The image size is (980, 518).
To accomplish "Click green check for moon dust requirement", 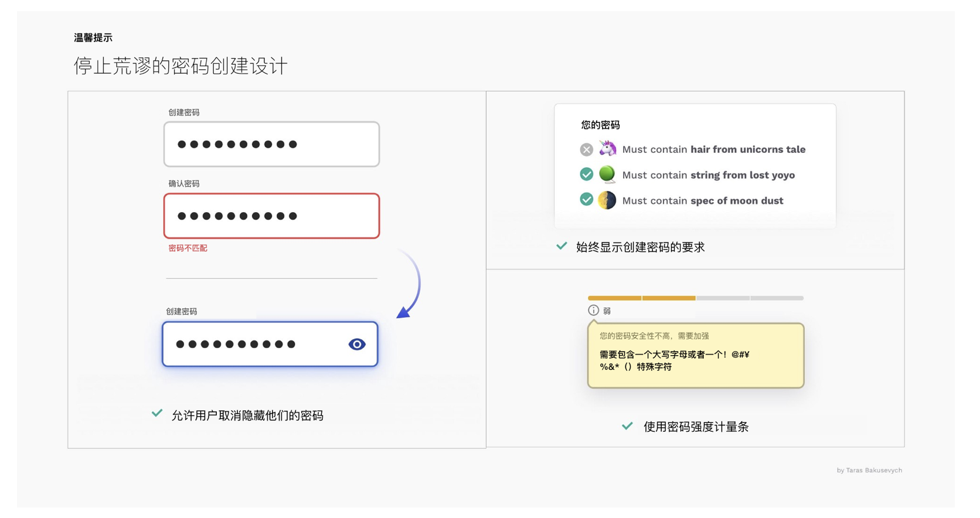I will [586, 200].
